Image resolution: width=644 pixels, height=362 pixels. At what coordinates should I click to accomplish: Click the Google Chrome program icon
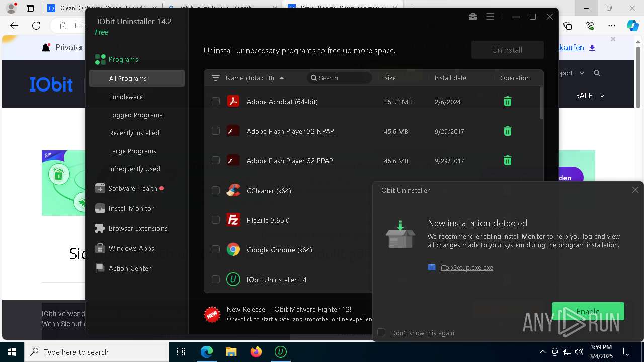[233, 249]
